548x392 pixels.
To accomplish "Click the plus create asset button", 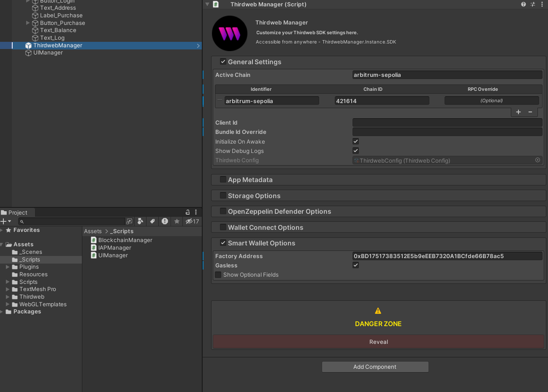I will (5, 221).
